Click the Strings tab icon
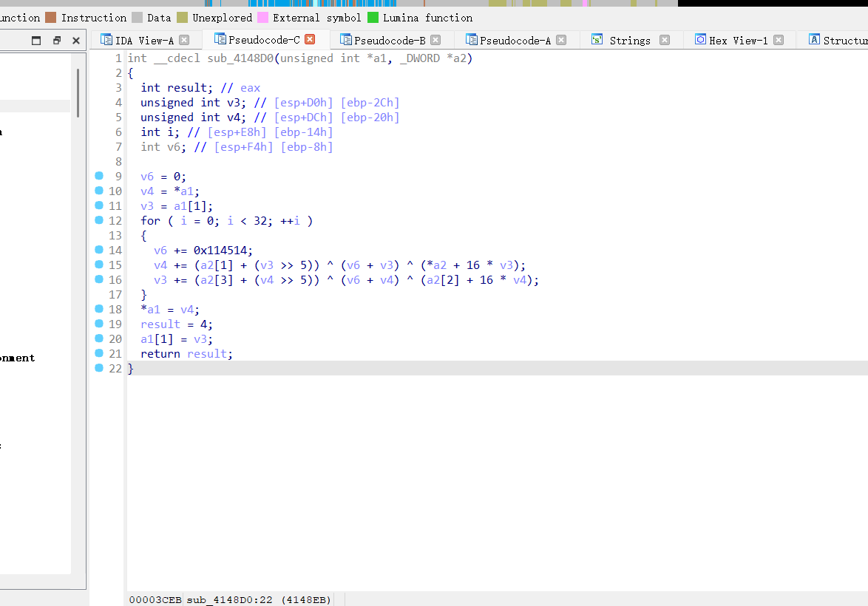The height and width of the screenshot is (606, 868). coord(597,39)
